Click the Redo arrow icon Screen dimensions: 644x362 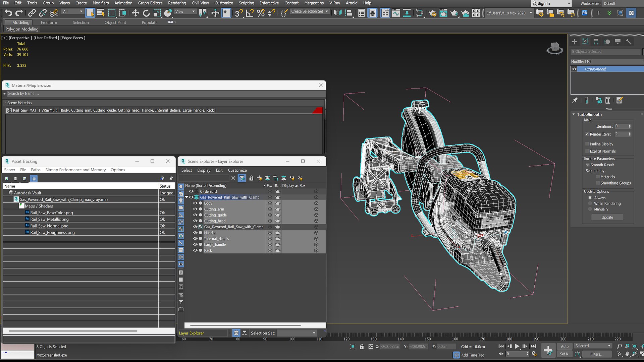19,13
